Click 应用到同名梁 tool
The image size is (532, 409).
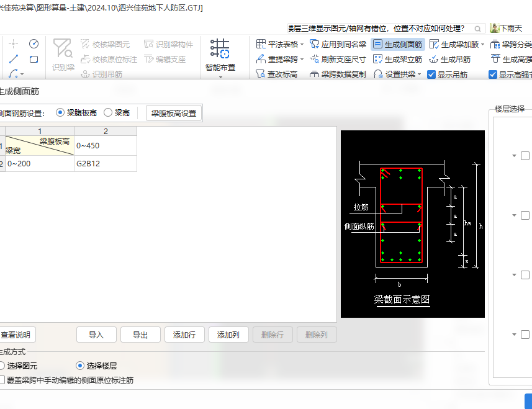coord(338,44)
